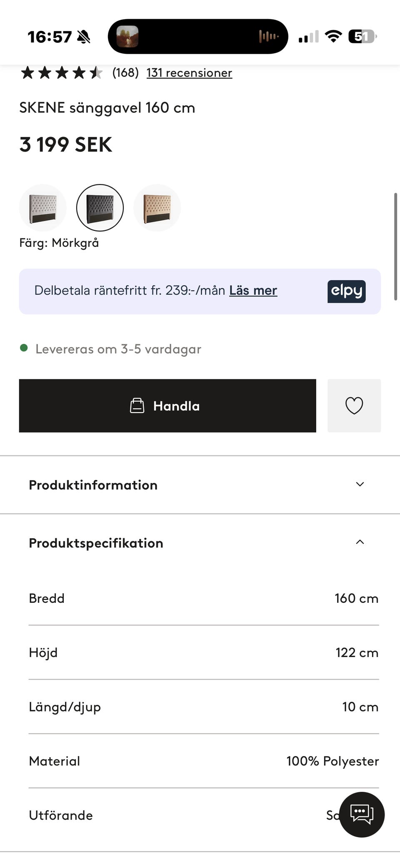Tap the now-playing album thumbnail in Dynamic Island
Image resolution: width=400 pixels, height=868 pixels.
point(127,37)
